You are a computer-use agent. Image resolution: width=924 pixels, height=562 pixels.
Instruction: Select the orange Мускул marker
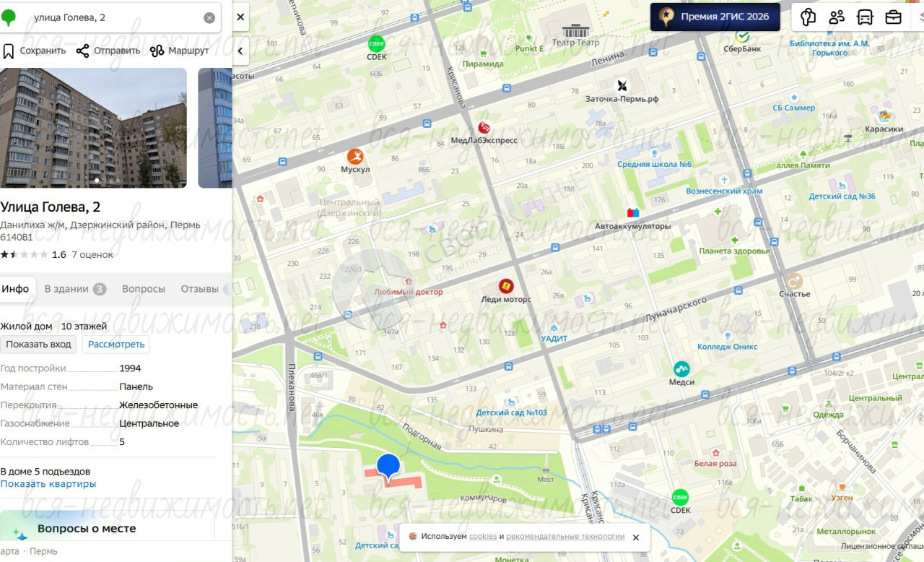tap(355, 156)
